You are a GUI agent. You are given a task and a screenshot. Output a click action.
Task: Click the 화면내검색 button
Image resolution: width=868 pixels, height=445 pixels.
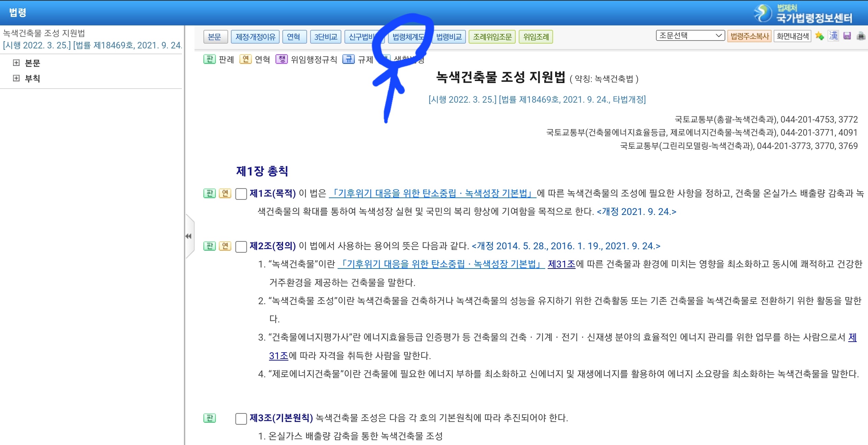pos(793,36)
